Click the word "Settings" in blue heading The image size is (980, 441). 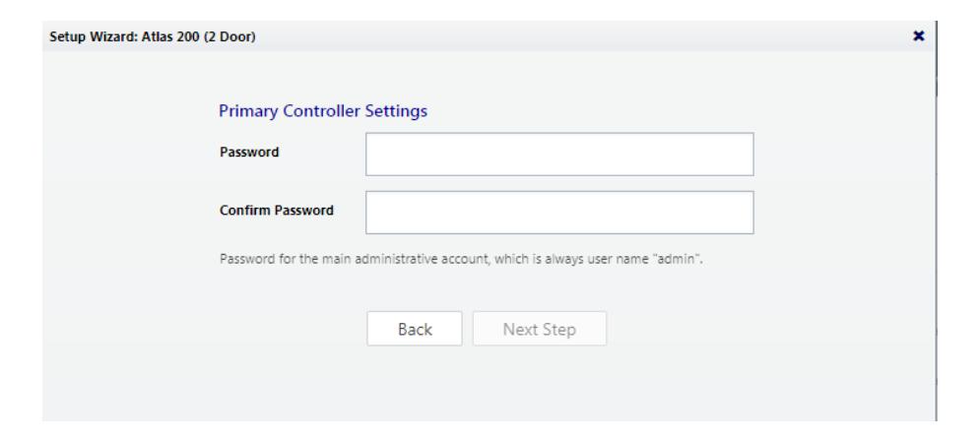click(x=396, y=111)
